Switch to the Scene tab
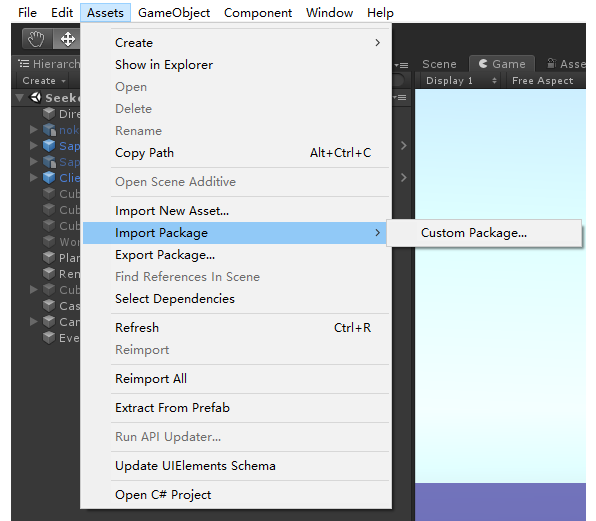 (x=439, y=64)
